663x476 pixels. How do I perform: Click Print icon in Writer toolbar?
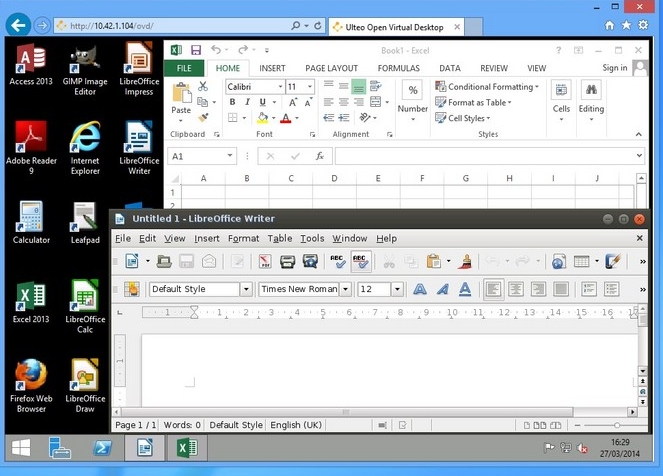pyautogui.click(x=288, y=262)
